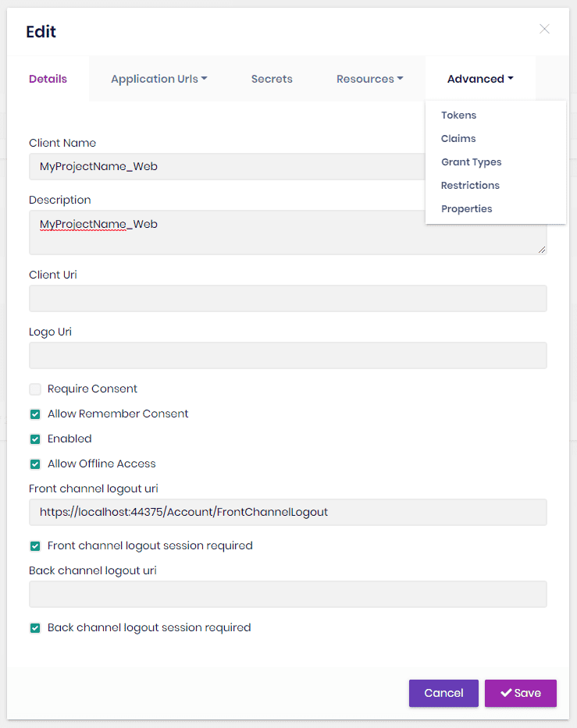Click the Save button with checkmark
The height and width of the screenshot is (728, 577).
521,693
